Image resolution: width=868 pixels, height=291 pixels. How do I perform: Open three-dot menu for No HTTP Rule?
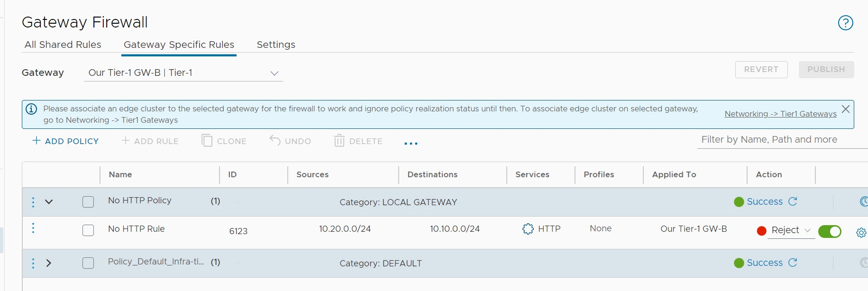tap(33, 228)
